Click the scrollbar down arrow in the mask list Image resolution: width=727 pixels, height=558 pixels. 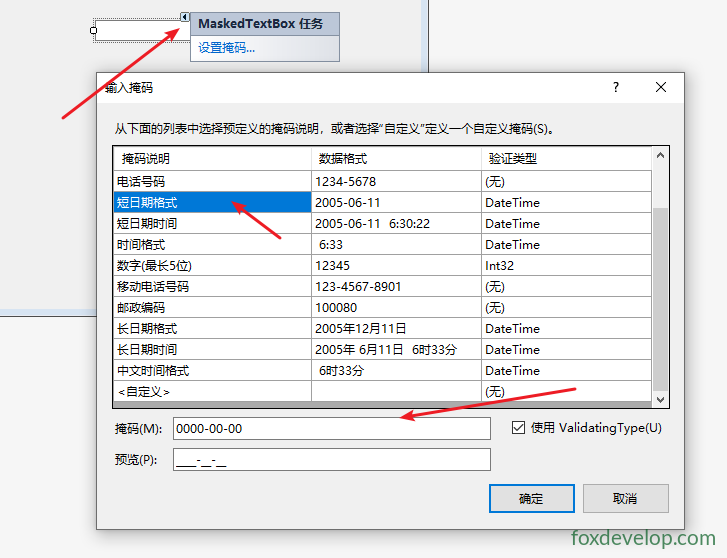click(x=660, y=399)
